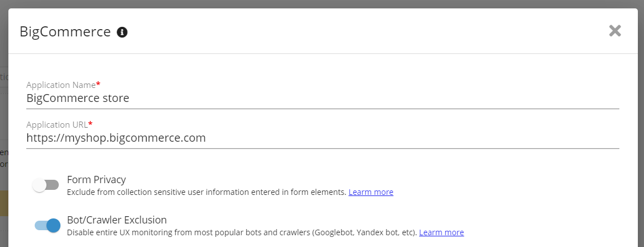Image resolution: width=644 pixels, height=247 pixels.
Task: Click the red asterisk after Application URL
Action: click(x=90, y=124)
